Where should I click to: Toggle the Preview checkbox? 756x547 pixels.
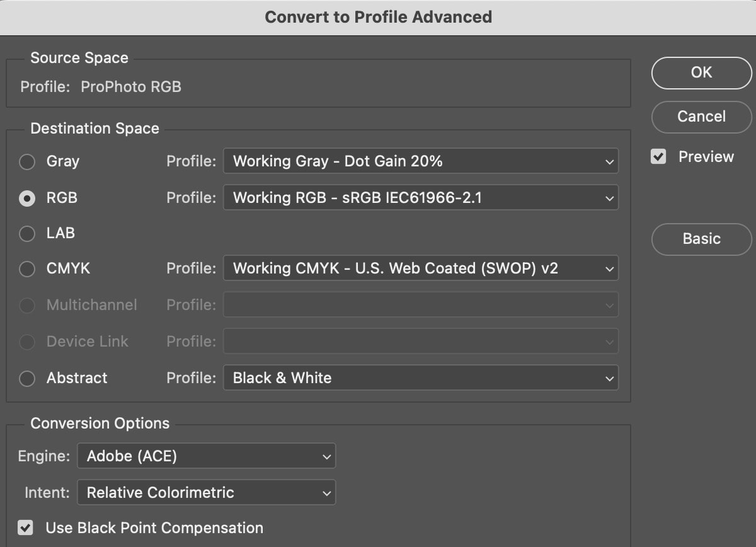tap(658, 157)
